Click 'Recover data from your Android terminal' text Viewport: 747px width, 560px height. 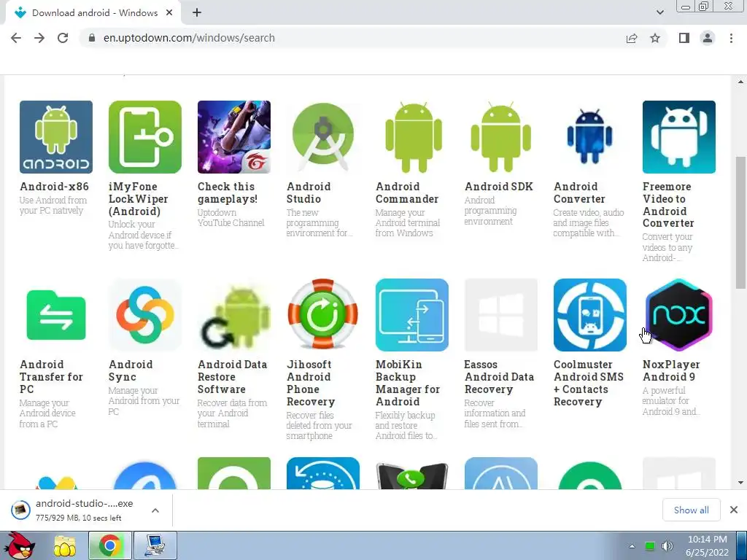[x=232, y=413]
